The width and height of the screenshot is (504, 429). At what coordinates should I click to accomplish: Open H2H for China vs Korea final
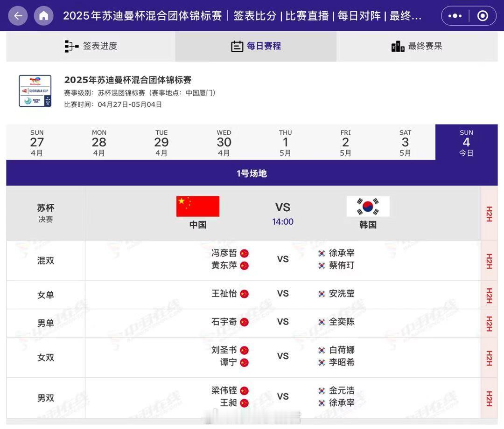click(489, 214)
